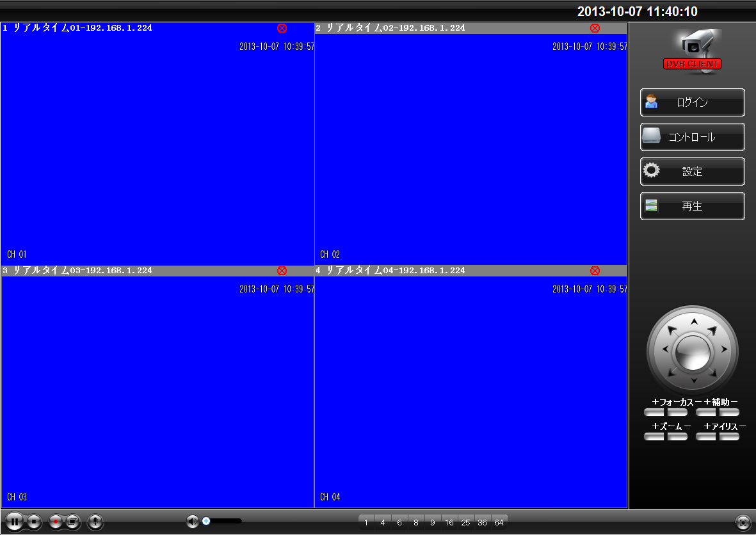Close channel 2 stream with red X
This screenshot has height=535, width=756.
coord(595,28)
